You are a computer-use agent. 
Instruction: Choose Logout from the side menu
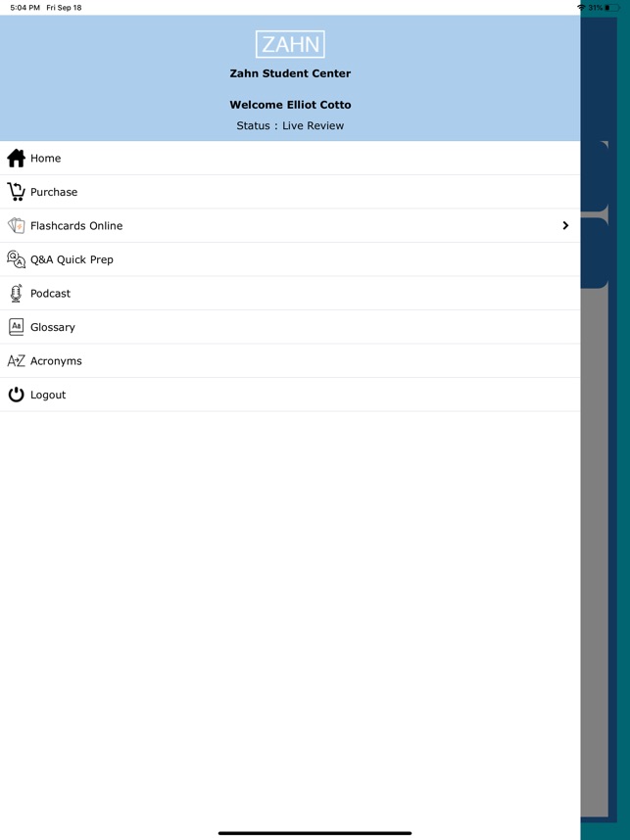pos(290,395)
